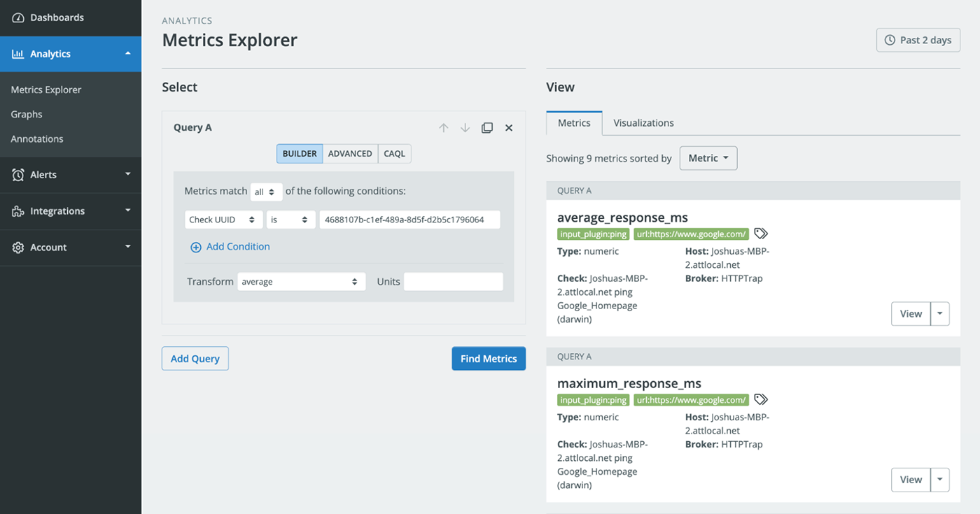Duplicate Query A using the copy icon
The width and height of the screenshot is (980, 514).
coord(487,128)
